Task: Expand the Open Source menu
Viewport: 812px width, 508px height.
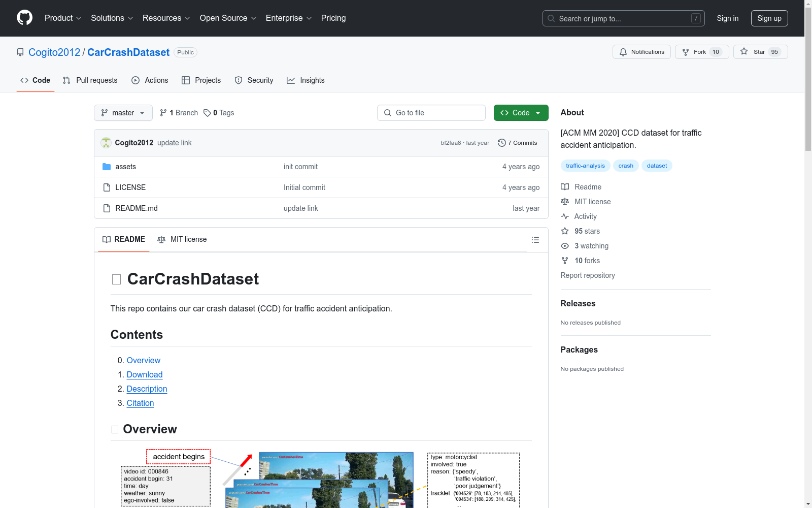Action: pos(228,18)
